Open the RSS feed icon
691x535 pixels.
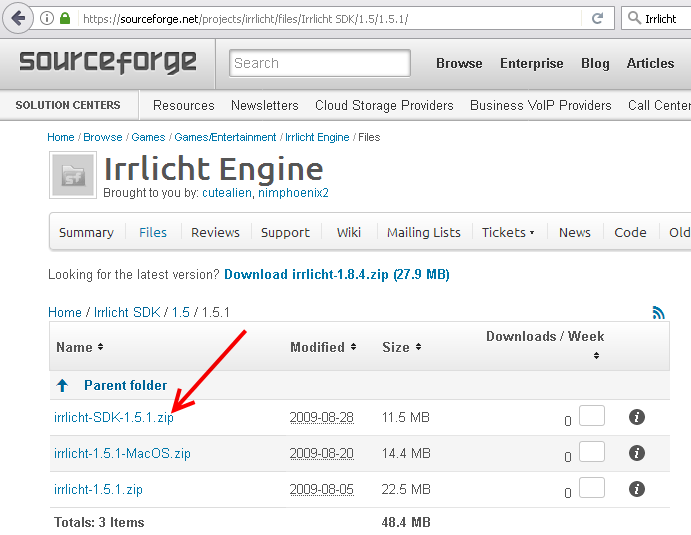pos(658,312)
